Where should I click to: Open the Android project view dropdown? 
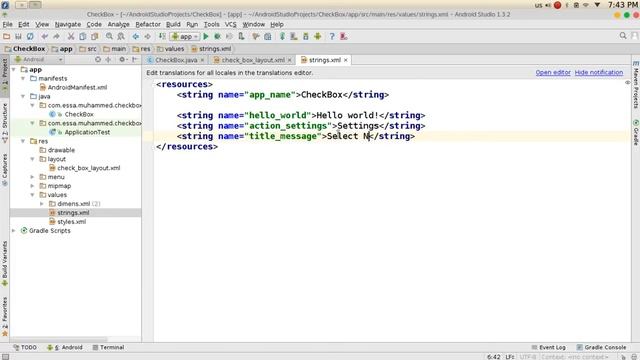click(39, 60)
